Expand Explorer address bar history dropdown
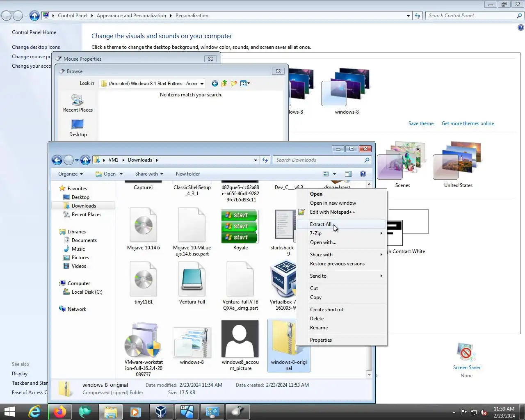This screenshot has width=525, height=420. coord(256,160)
